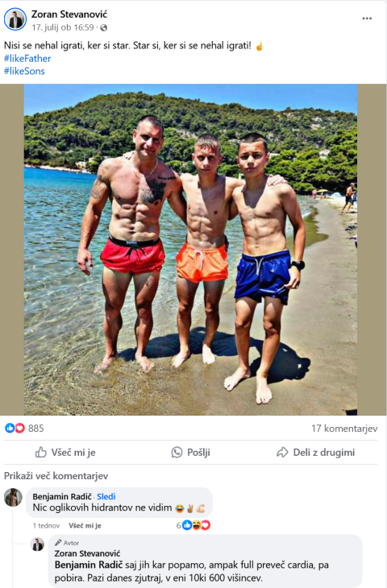Click the post timestamp 17. julij ob 16:59

pyautogui.click(x=63, y=27)
